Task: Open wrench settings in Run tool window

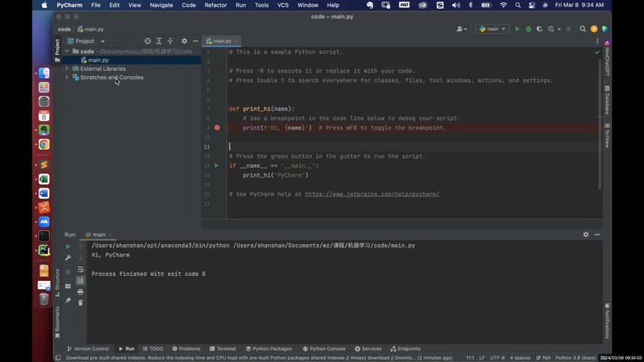Action: [68, 258]
